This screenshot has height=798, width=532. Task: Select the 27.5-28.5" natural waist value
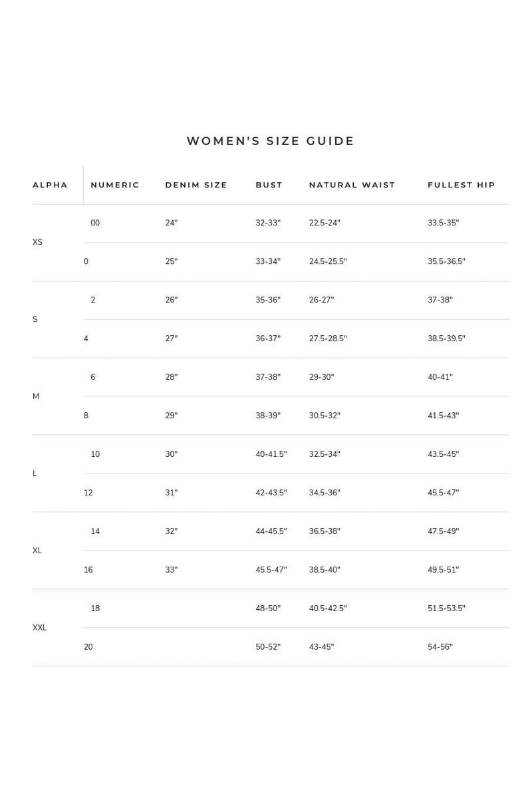tap(328, 338)
